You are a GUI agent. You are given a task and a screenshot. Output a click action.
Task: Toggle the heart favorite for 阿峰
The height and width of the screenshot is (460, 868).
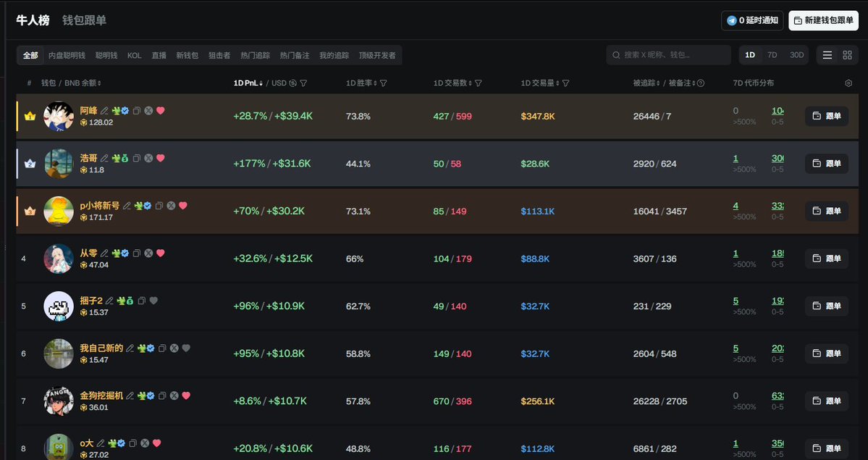click(x=161, y=110)
